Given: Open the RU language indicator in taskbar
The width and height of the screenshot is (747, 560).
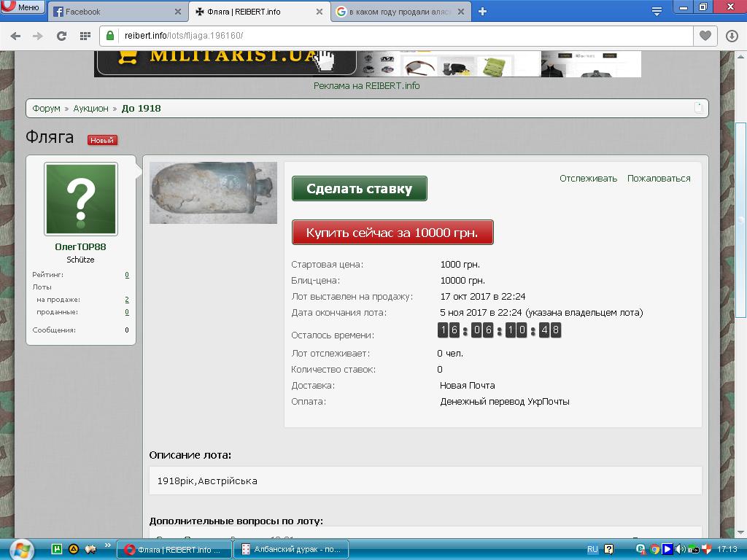Looking at the screenshot, I should coord(592,549).
